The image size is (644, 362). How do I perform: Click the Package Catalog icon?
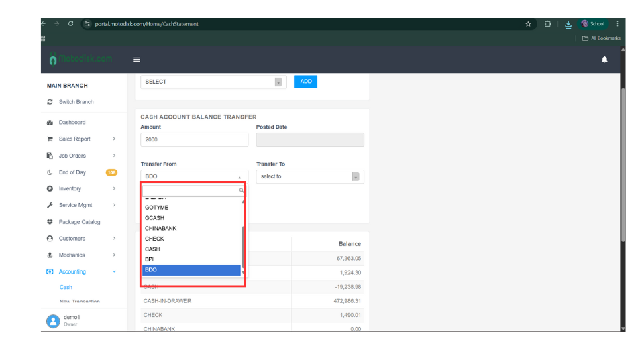pos(50,222)
